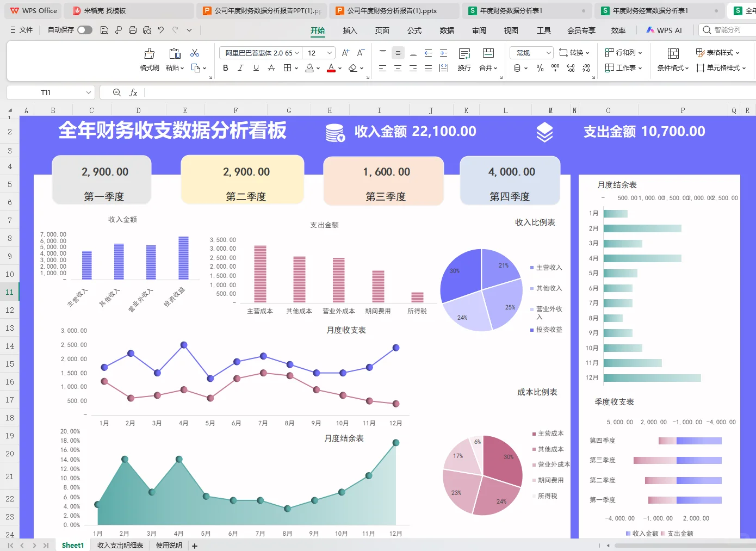This screenshot has height=551, width=756.
Task: Click the decrease indent icon
Action: (429, 53)
